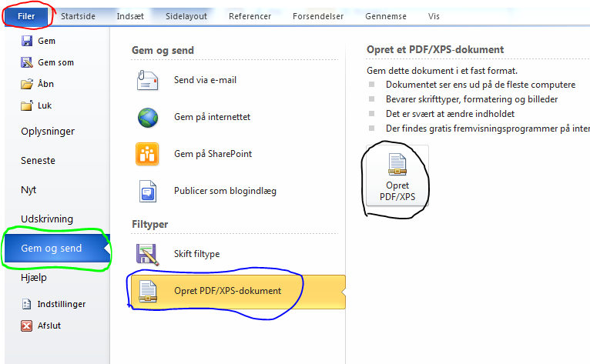Open the Oplysninger section
Screen dimensions: 590x364
pos(48,132)
